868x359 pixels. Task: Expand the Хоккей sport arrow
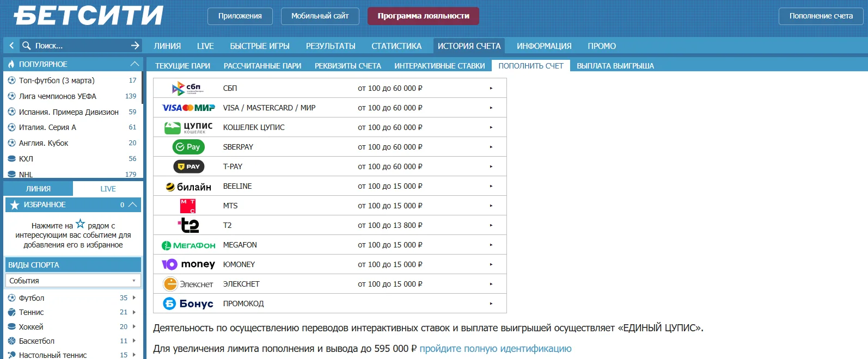coord(134,327)
